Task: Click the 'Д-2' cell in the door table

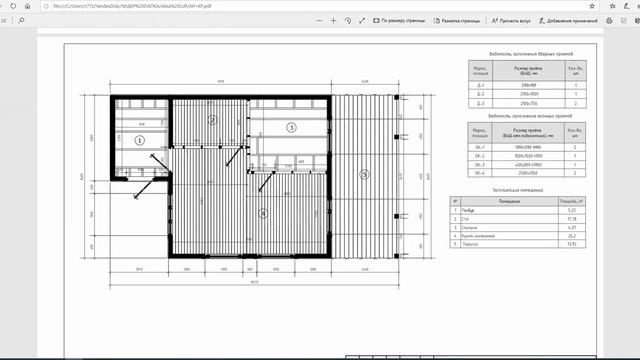Action: click(481, 94)
